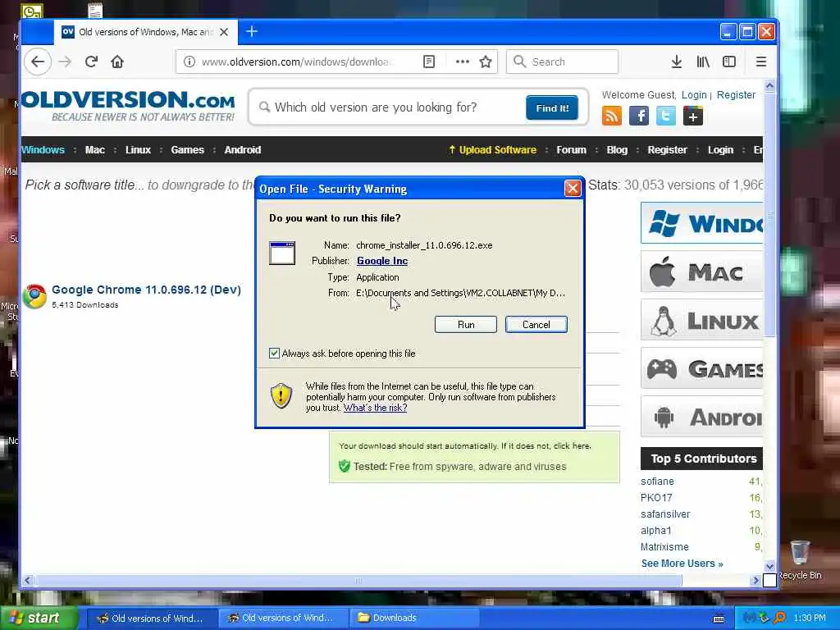The height and width of the screenshot is (630, 840).
Task: Go back with the Firefox back arrow
Action: pyautogui.click(x=38, y=62)
